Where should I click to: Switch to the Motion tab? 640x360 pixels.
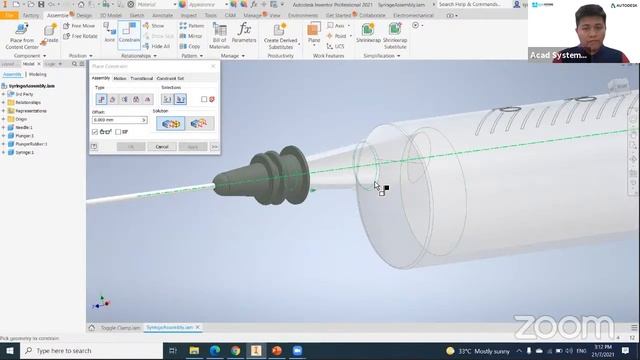tap(120, 78)
